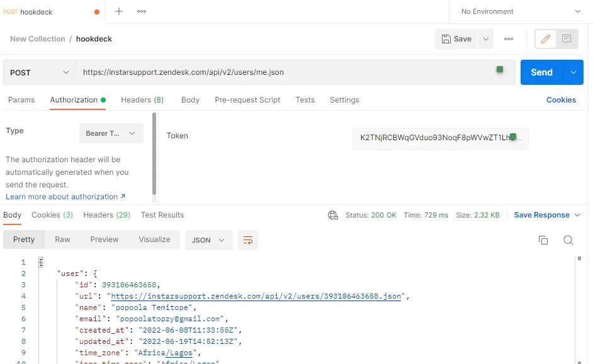Open the comments mode icon
This screenshot has height=364, width=593.
coord(567,39)
